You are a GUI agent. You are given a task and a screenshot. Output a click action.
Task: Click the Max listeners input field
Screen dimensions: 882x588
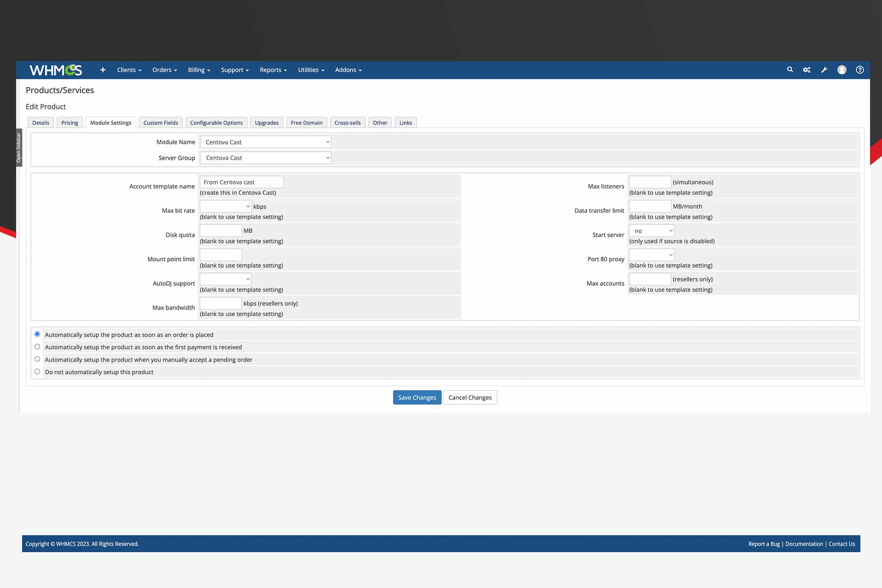pyautogui.click(x=650, y=182)
